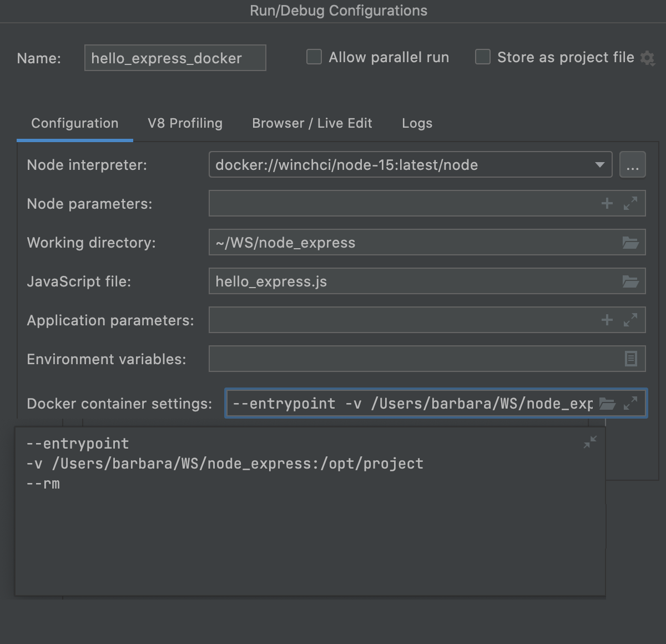Collapse the Docker settings popup with the shrink icon
The image size is (666, 644).
point(589,441)
